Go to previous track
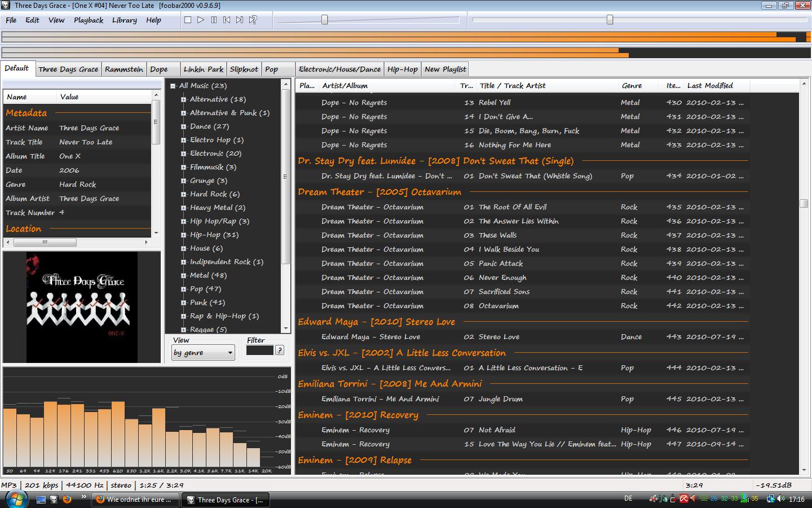The height and width of the screenshot is (508, 812). point(227,20)
